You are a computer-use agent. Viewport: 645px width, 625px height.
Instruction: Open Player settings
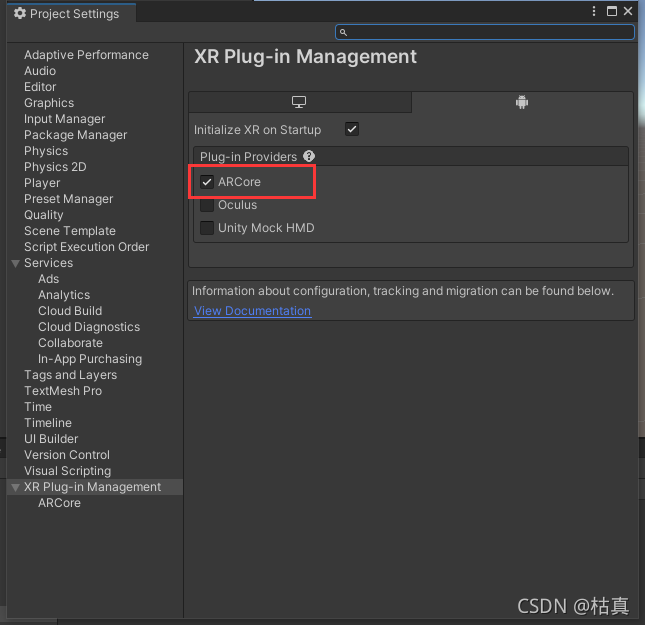click(42, 183)
